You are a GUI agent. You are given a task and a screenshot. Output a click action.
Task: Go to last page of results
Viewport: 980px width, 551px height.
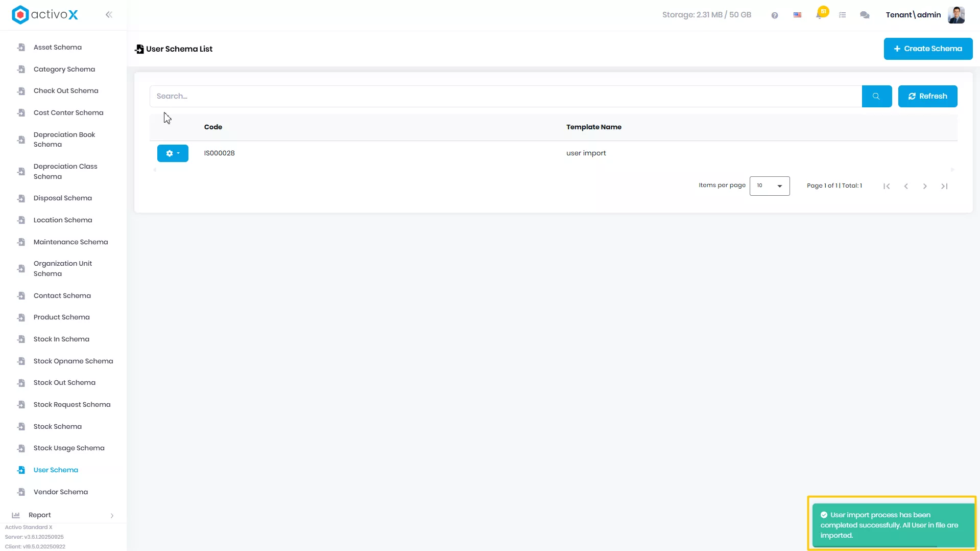pos(944,186)
